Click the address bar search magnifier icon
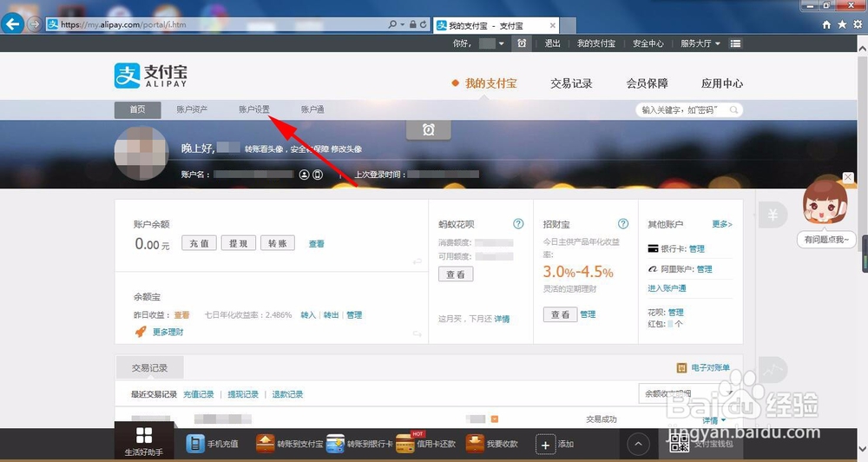The height and width of the screenshot is (462, 868). click(x=392, y=24)
